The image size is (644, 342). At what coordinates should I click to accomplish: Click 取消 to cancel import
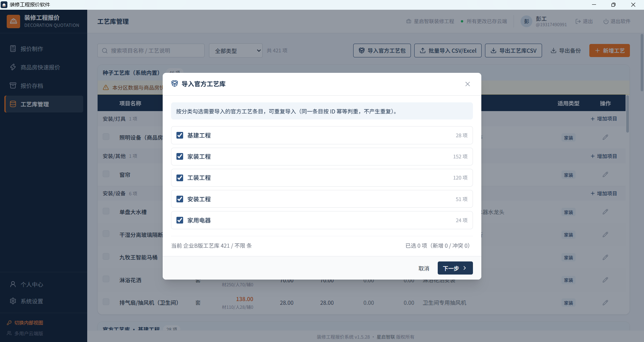[424, 268]
